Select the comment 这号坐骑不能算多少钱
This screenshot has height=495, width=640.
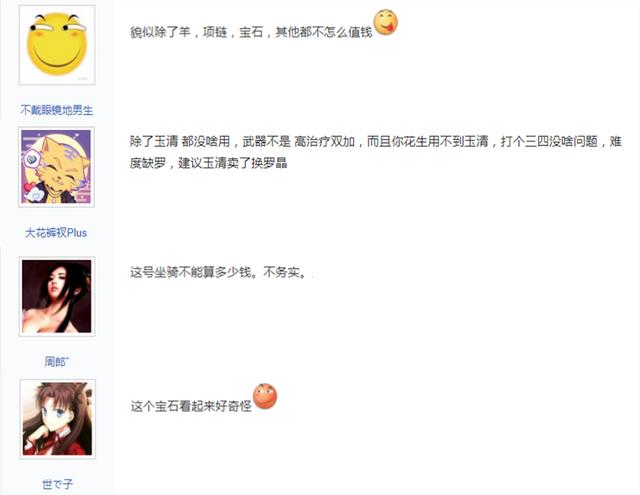[x=218, y=272]
